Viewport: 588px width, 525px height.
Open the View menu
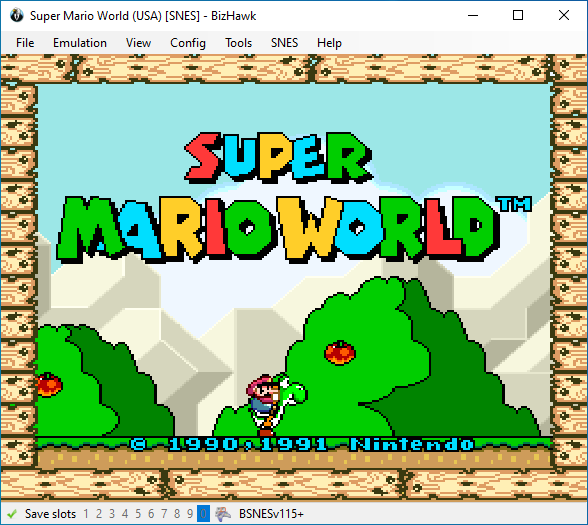click(x=138, y=43)
